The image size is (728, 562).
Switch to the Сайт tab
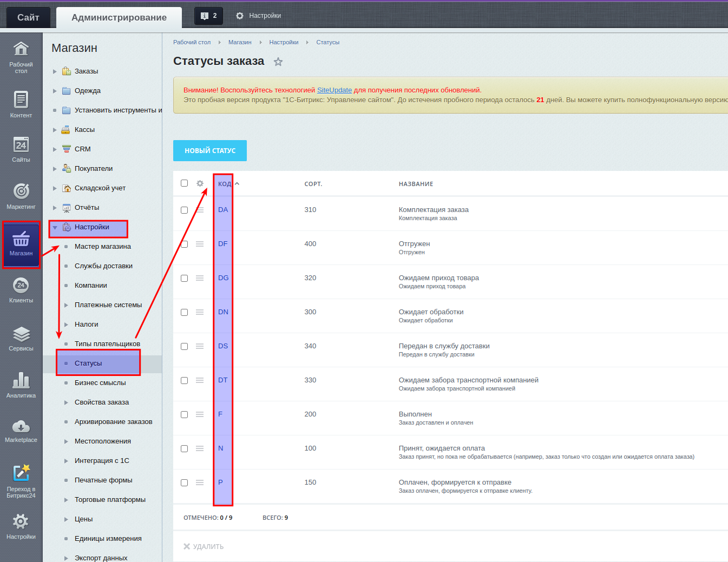pyautogui.click(x=28, y=17)
